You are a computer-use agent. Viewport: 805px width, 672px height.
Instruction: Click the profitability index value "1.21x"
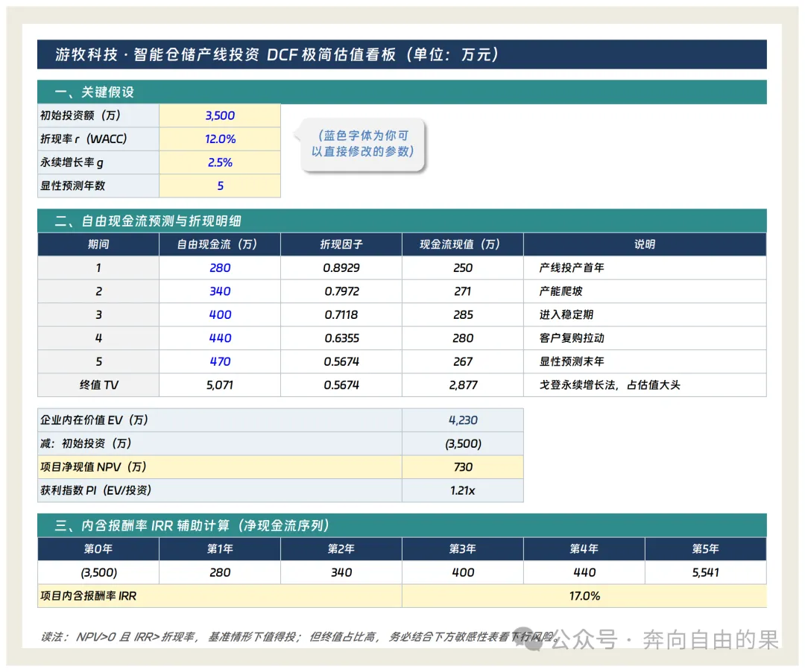[x=463, y=490]
